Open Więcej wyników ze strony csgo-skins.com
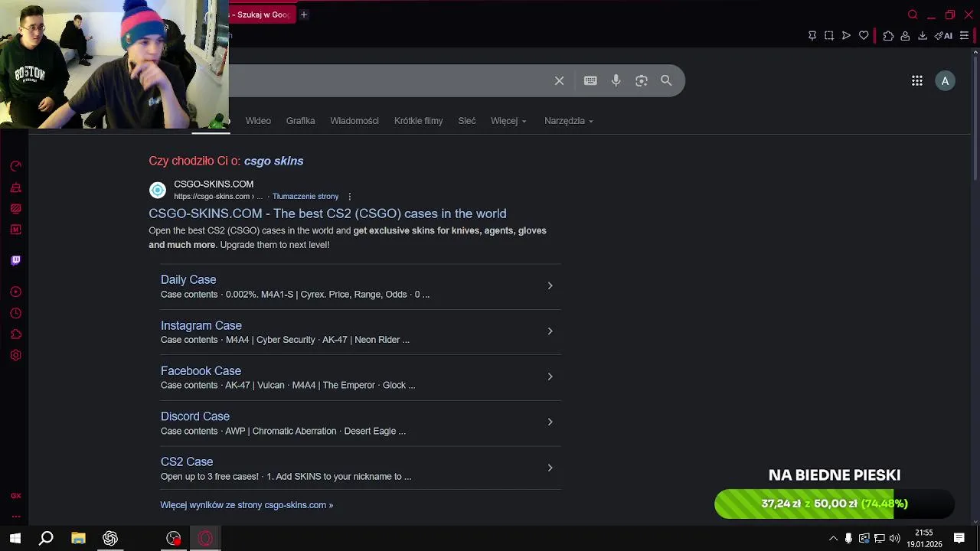Viewport: 980px width, 551px height. 247,505
